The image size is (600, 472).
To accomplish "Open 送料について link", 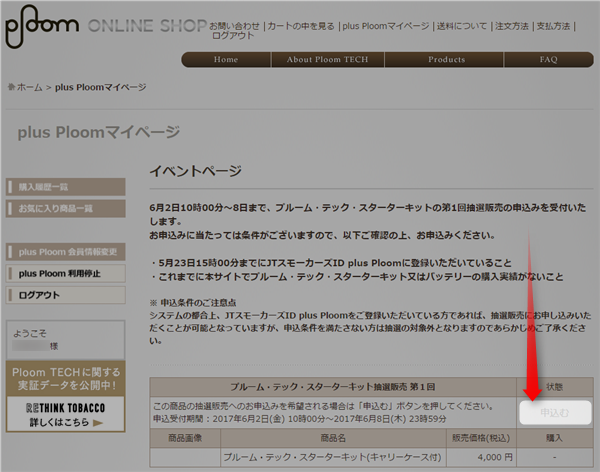I will [x=462, y=26].
